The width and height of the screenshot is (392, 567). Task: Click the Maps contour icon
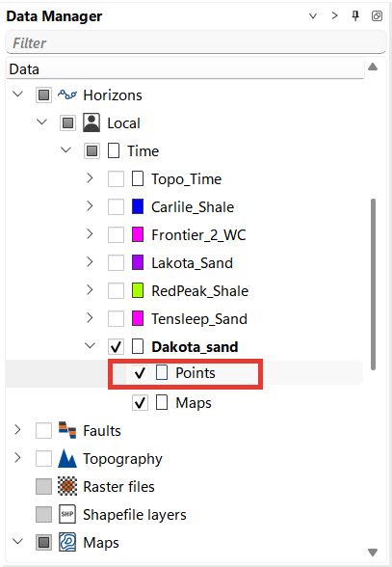[67, 542]
